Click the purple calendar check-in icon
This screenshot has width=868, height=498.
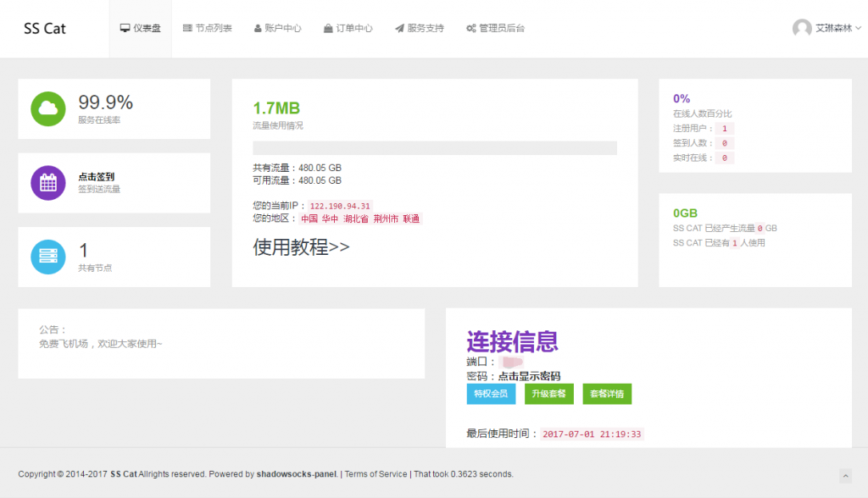click(48, 183)
